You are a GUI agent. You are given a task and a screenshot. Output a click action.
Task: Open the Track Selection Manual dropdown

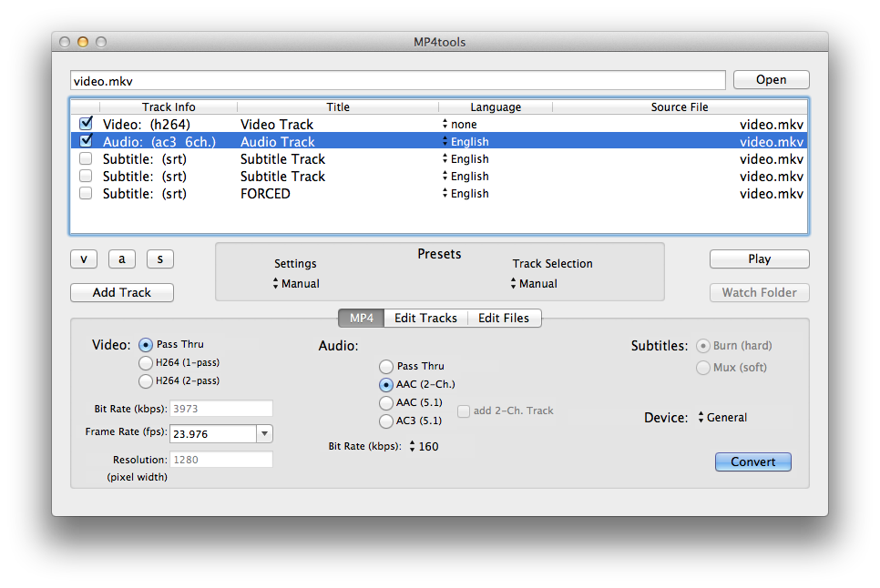pyautogui.click(x=534, y=284)
